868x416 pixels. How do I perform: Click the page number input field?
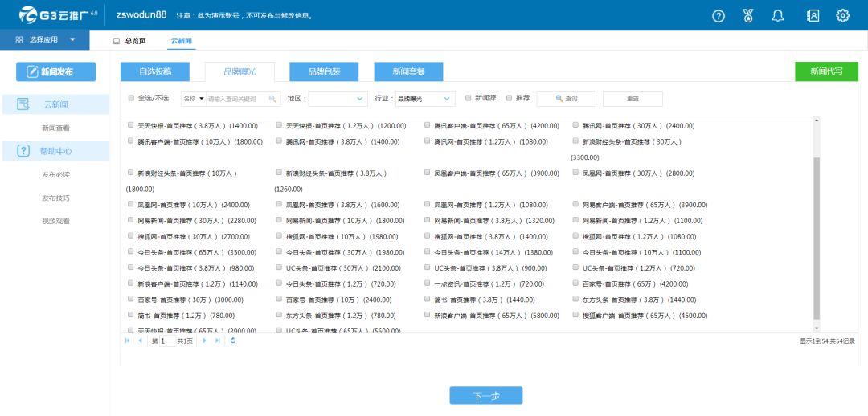(x=166, y=341)
